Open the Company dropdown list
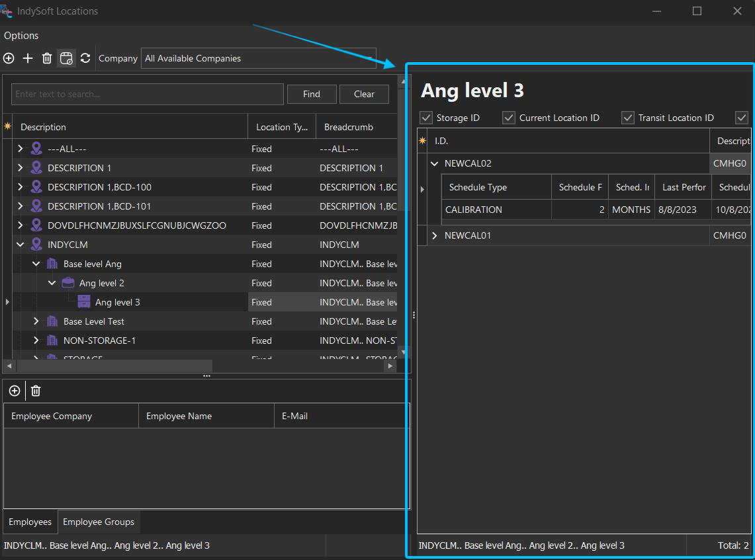Image resolution: width=755 pixels, height=560 pixels. coord(258,58)
